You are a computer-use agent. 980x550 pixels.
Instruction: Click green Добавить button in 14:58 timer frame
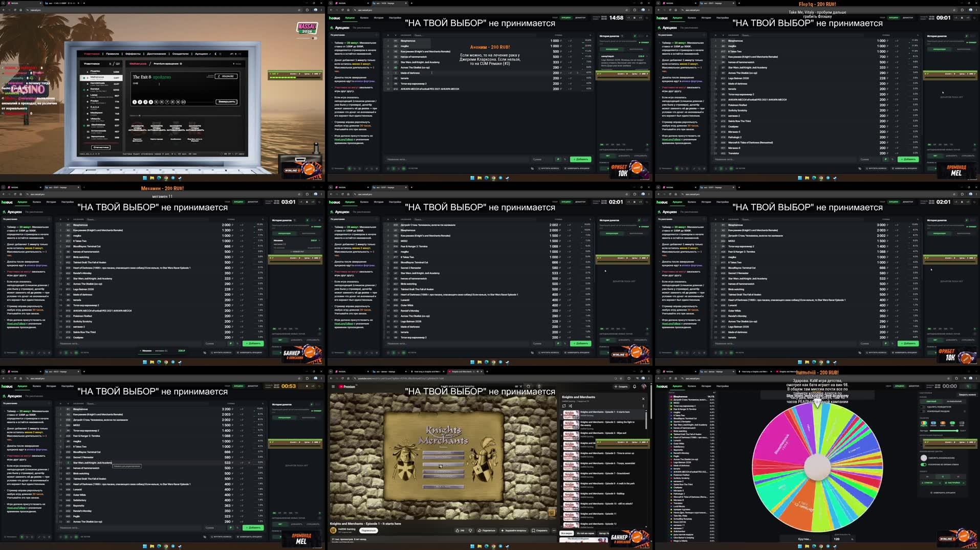tap(581, 159)
